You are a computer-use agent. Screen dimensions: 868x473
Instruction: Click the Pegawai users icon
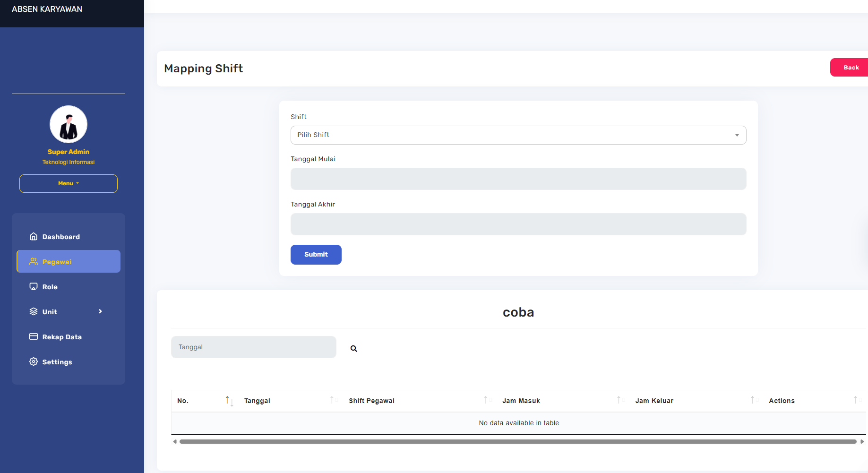(34, 261)
